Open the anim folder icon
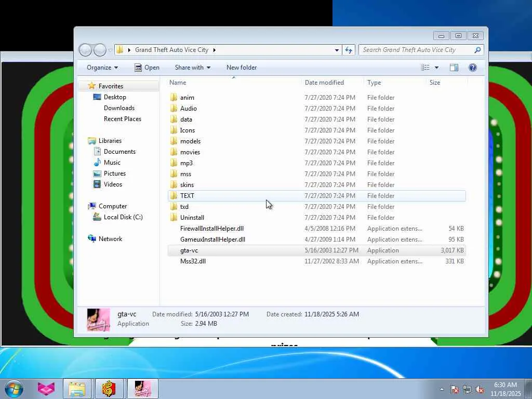The height and width of the screenshot is (399, 532). click(174, 98)
